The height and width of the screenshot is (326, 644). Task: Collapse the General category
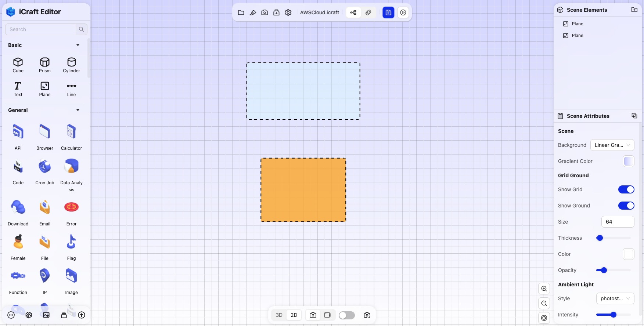click(x=78, y=110)
